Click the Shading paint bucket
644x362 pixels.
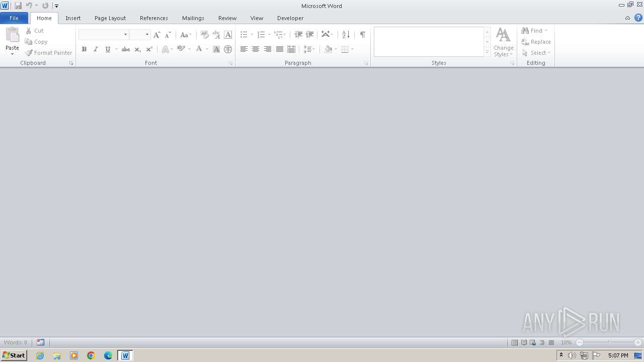click(328, 49)
